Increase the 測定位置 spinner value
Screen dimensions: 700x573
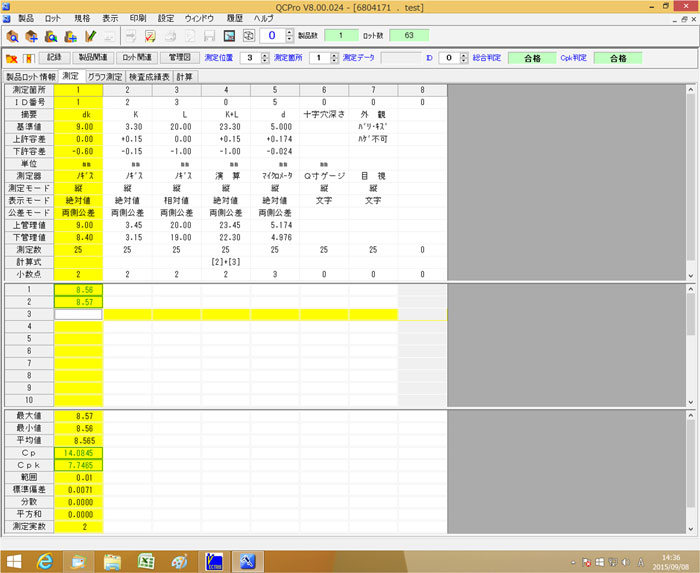point(265,55)
